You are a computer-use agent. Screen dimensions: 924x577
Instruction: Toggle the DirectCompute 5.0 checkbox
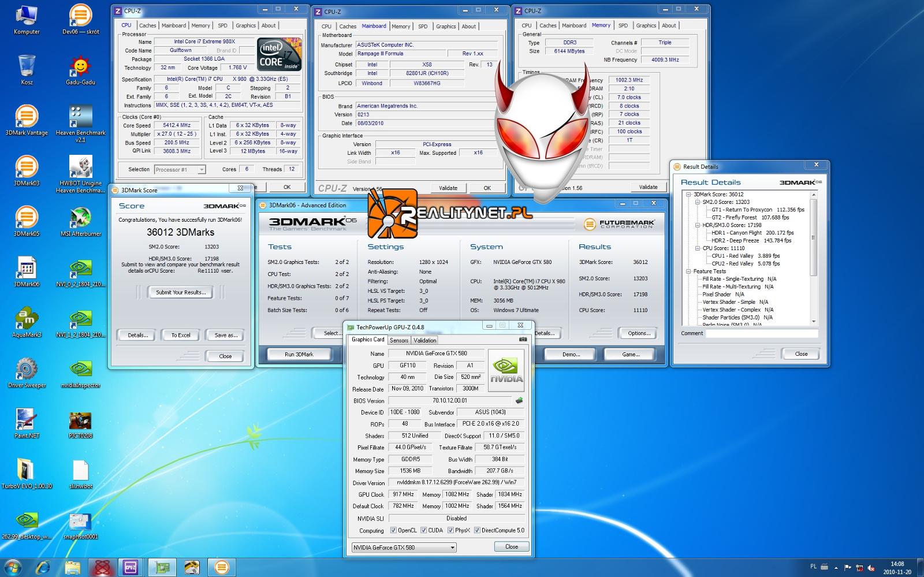(x=477, y=530)
